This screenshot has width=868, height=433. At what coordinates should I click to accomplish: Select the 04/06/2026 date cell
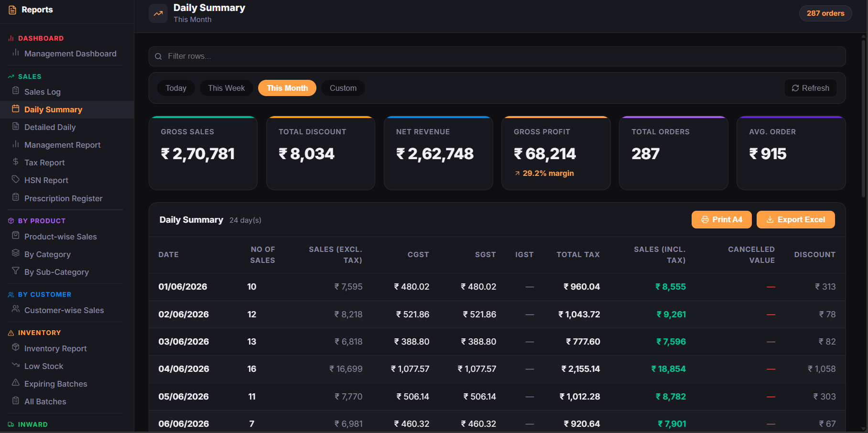(184, 369)
